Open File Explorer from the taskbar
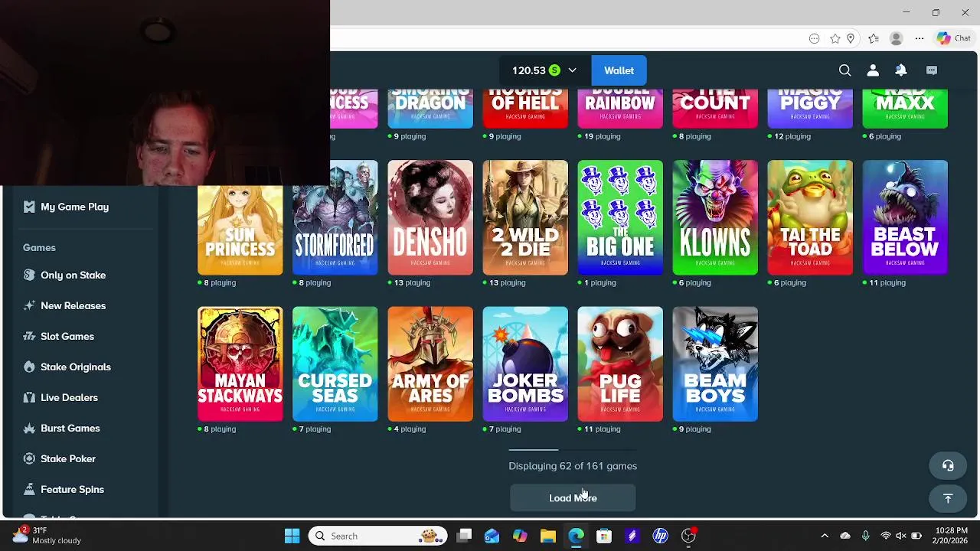Image resolution: width=980 pixels, height=551 pixels. click(x=547, y=536)
